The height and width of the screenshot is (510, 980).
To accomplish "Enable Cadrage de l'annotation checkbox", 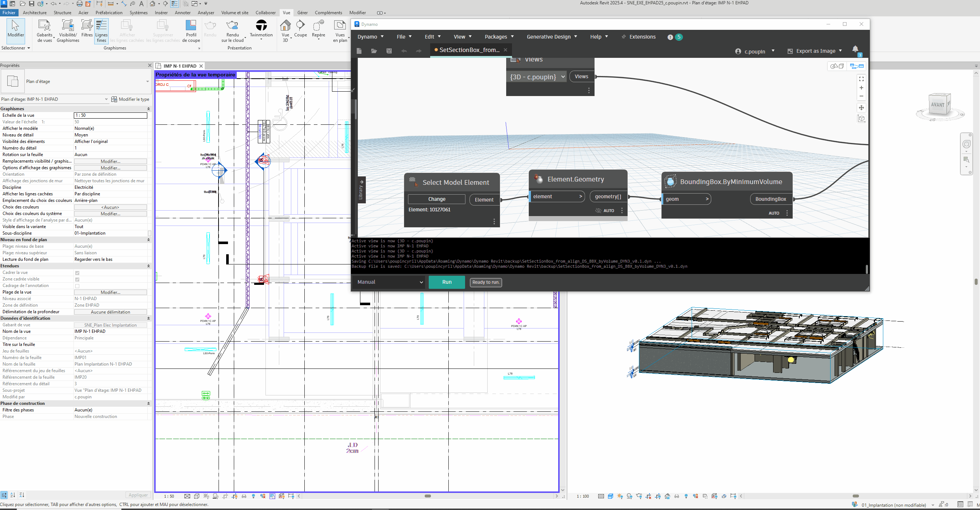I will [x=77, y=286].
